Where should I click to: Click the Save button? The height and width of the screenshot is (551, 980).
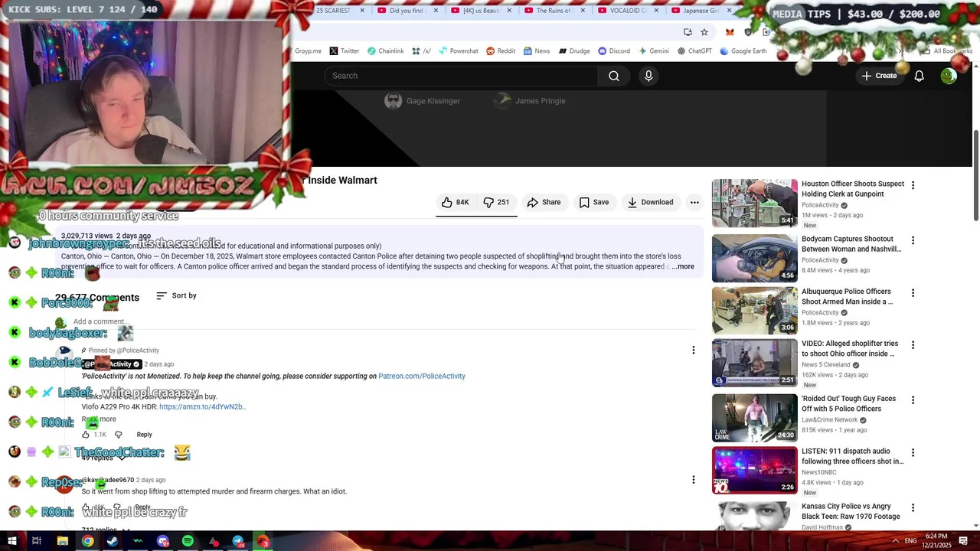(594, 202)
